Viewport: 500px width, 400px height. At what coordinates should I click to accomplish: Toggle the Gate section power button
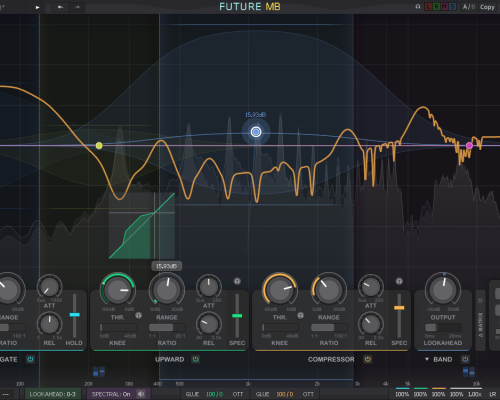30,359
